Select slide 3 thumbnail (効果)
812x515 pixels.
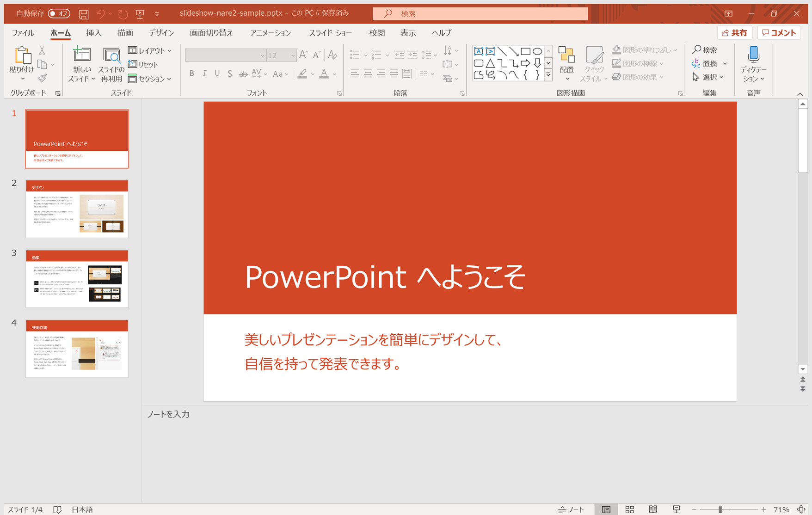pos(77,279)
